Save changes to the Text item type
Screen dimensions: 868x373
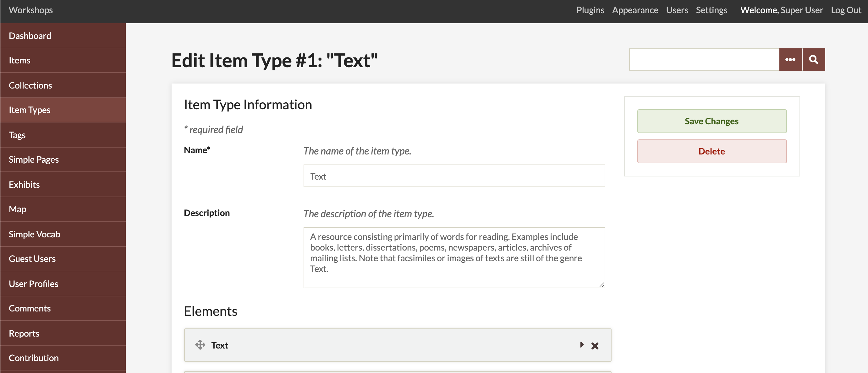[x=712, y=121]
